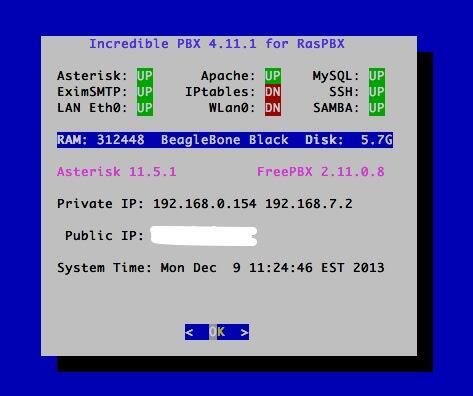
Task: Click the Apache: service label
Action: [x=228, y=76]
